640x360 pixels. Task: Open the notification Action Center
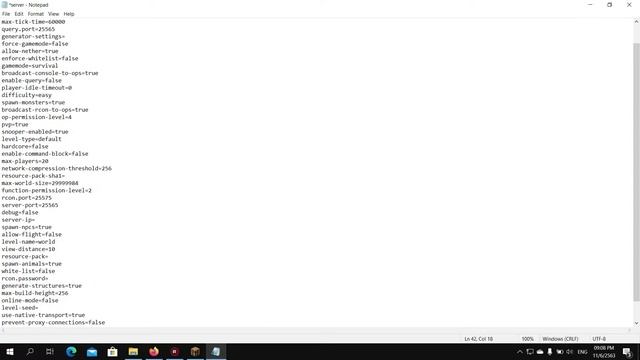pos(627,352)
